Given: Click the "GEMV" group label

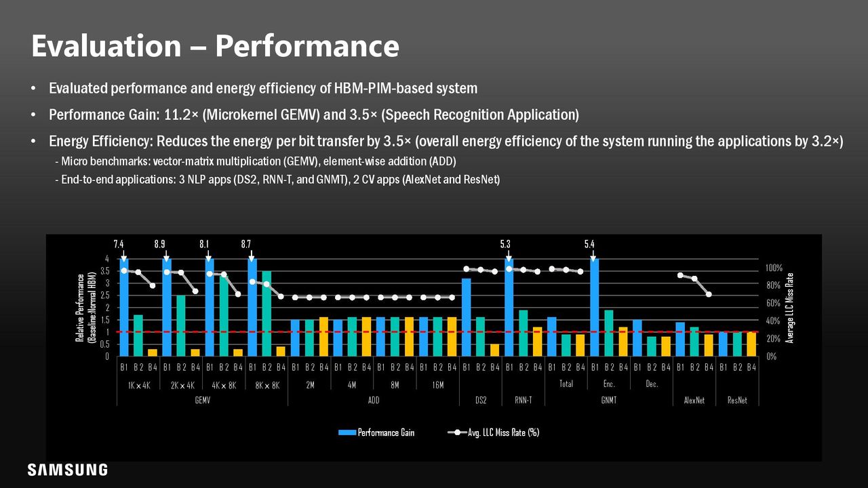Looking at the screenshot, I should pyautogui.click(x=203, y=401).
